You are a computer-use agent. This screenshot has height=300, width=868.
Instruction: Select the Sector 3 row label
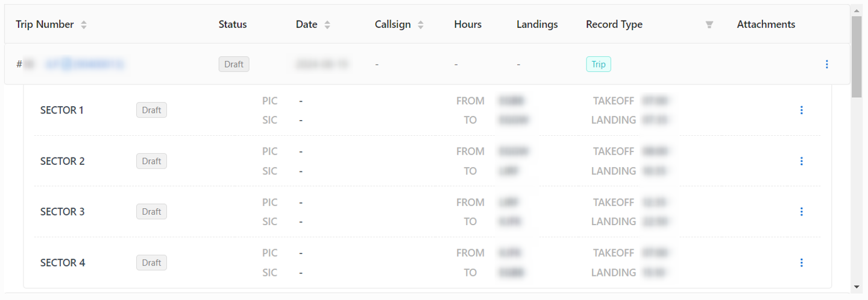point(62,212)
